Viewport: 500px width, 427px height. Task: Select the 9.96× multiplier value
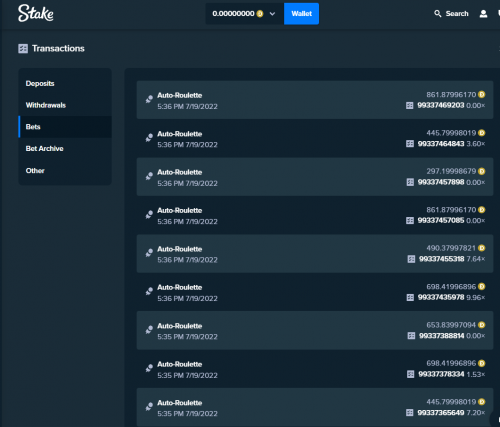(x=476, y=297)
